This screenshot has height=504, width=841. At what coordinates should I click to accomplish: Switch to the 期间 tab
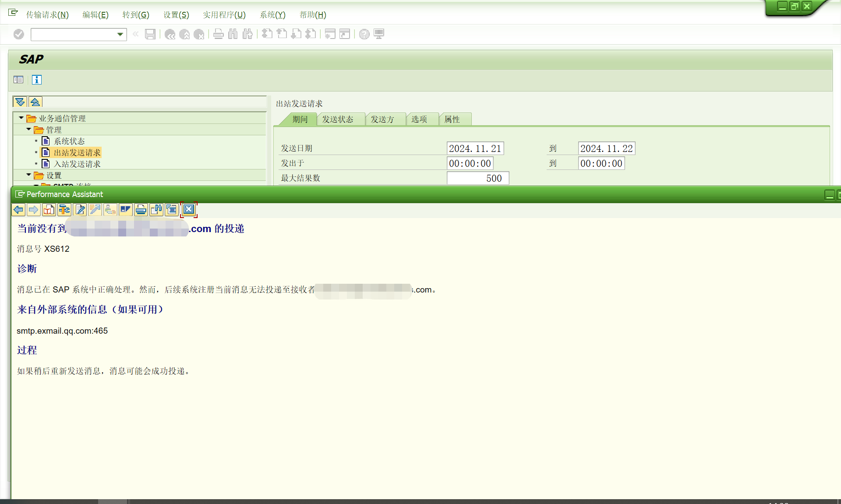[x=300, y=119]
